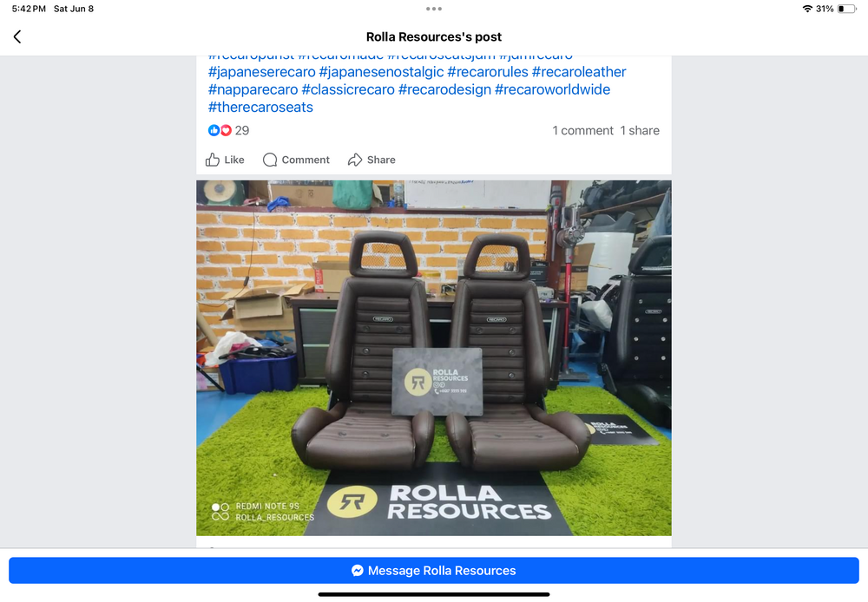Screen dimensions: 868x602
Task: Open the blue like reaction icon
Action: tap(214, 131)
